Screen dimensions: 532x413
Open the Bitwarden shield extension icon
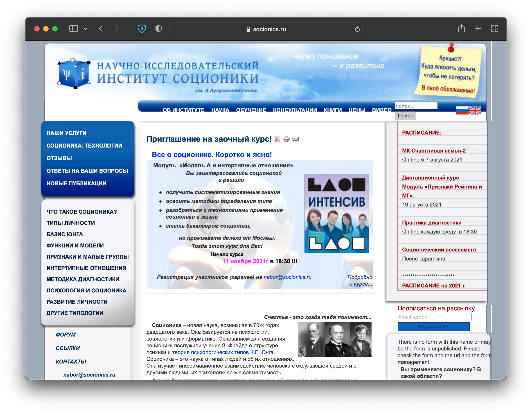click(x=142, y=29)
